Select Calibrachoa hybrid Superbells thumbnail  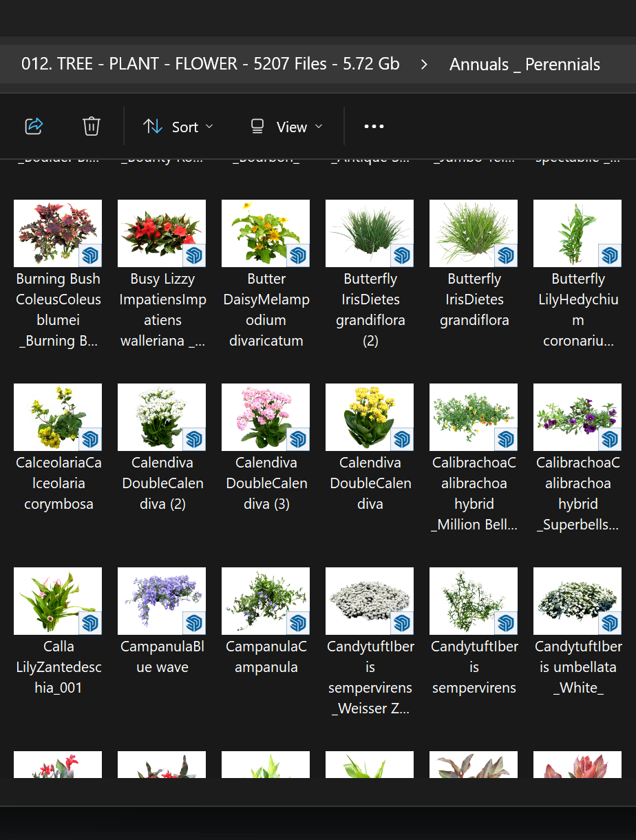coord(577,417)
